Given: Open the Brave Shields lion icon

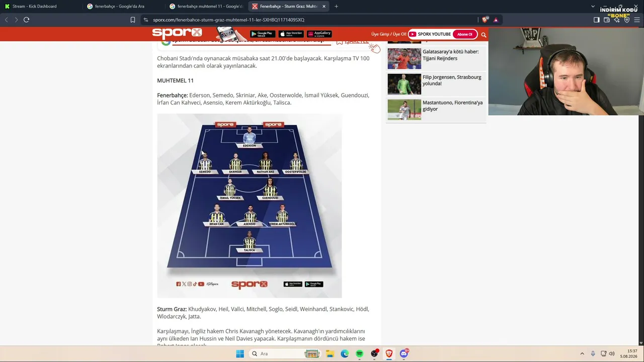Looking at the screenshot, I should click(485, 20).
